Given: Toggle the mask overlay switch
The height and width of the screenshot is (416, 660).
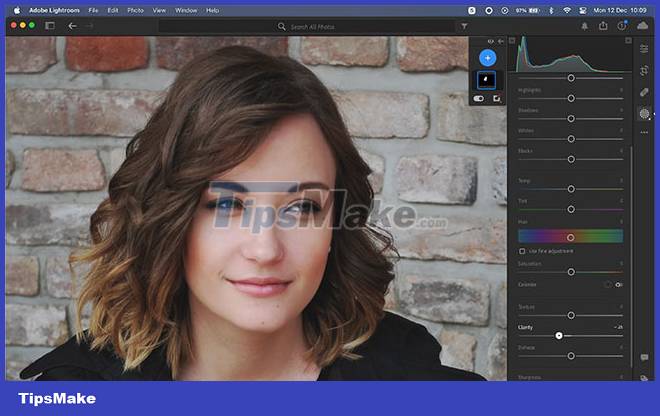Looking at the screenshot, I should [x=479, y=99].
